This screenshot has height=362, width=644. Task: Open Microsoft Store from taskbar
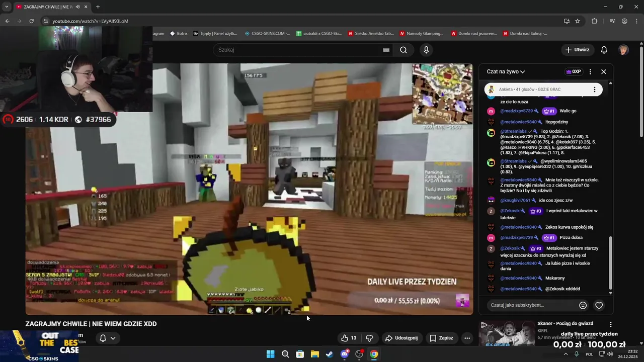pyautogui.click(x=300, y=354)
